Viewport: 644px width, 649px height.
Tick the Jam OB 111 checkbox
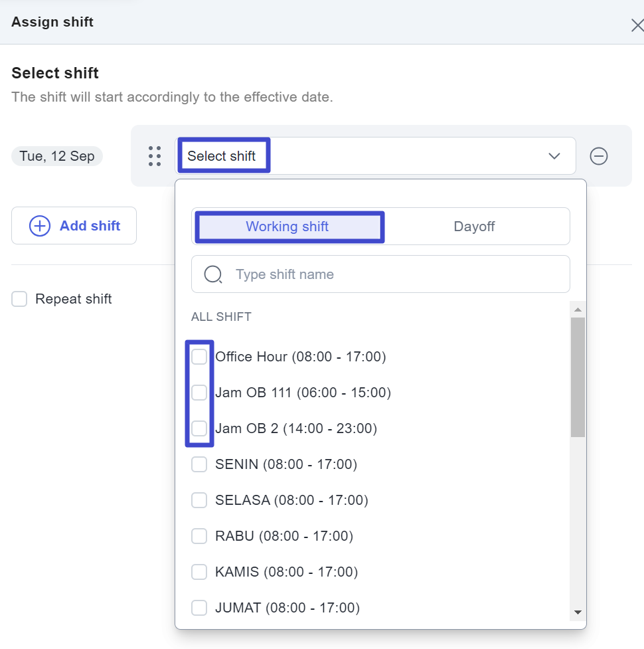coord(199,393)
